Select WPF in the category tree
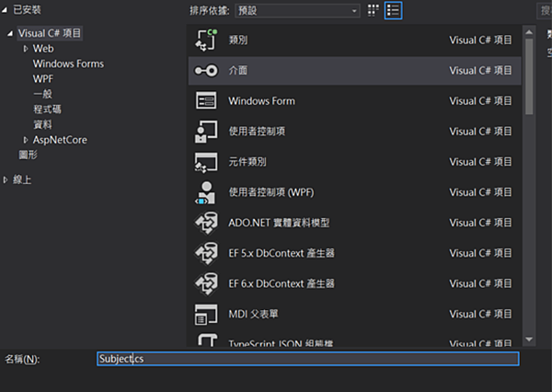 click(43, 79)
